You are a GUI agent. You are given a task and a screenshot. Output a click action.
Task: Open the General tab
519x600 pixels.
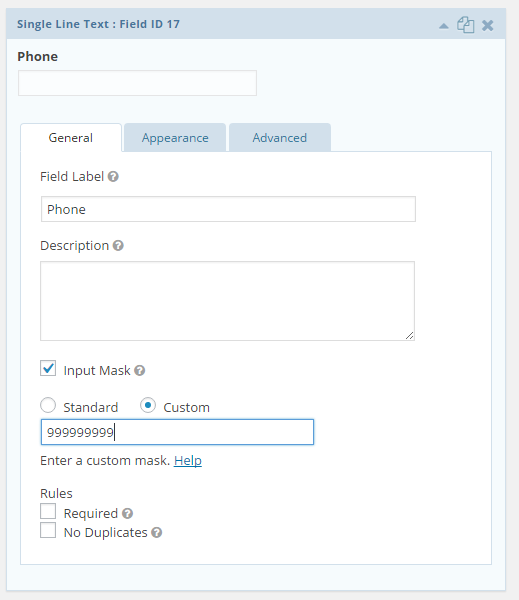tap(71, 138)
